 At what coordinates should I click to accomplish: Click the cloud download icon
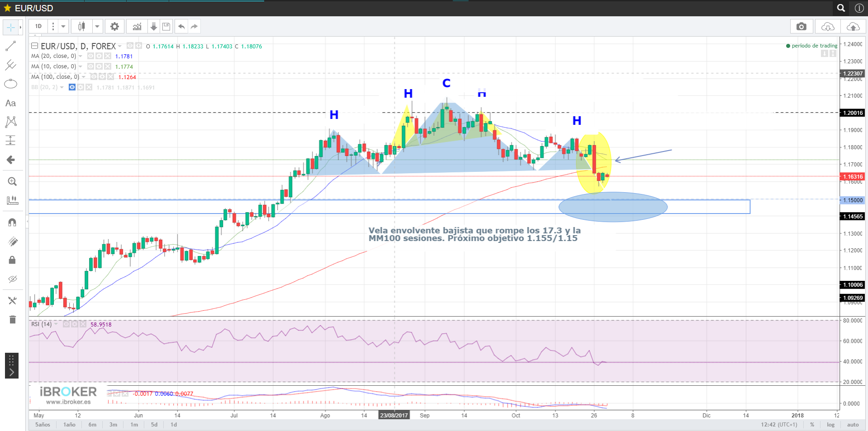click(828, 26)
